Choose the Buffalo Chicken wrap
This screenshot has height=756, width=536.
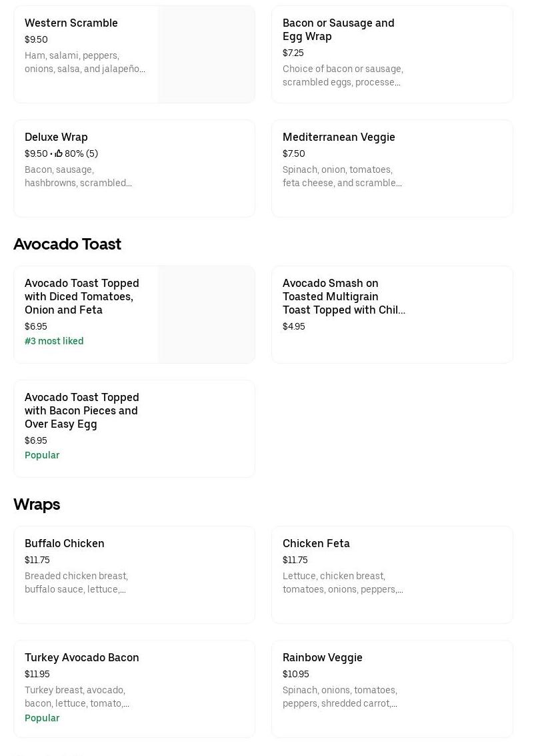pyautogui.click(x=65, y=544)
